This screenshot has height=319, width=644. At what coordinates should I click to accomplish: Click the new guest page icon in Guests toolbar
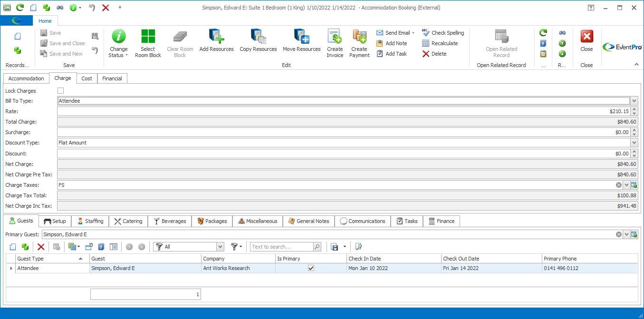tap(13, 247)
